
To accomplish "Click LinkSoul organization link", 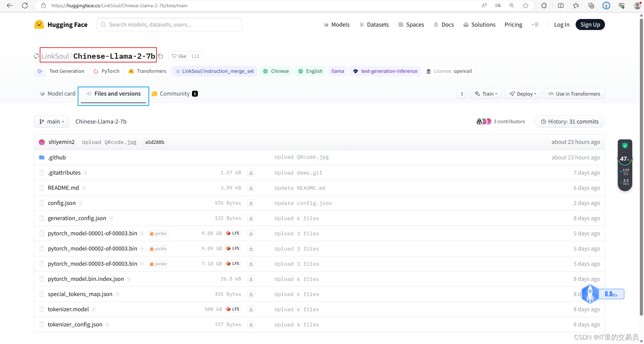I will 55,56.
